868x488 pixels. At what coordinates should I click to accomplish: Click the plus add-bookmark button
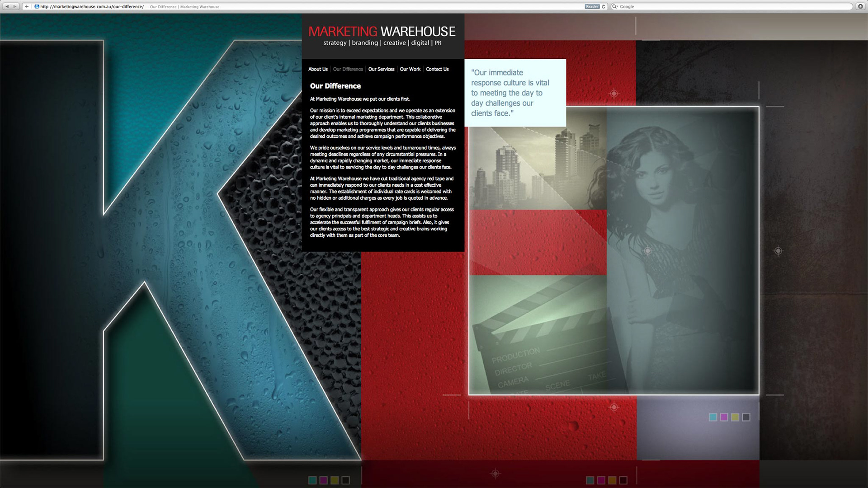pos(27,6)
